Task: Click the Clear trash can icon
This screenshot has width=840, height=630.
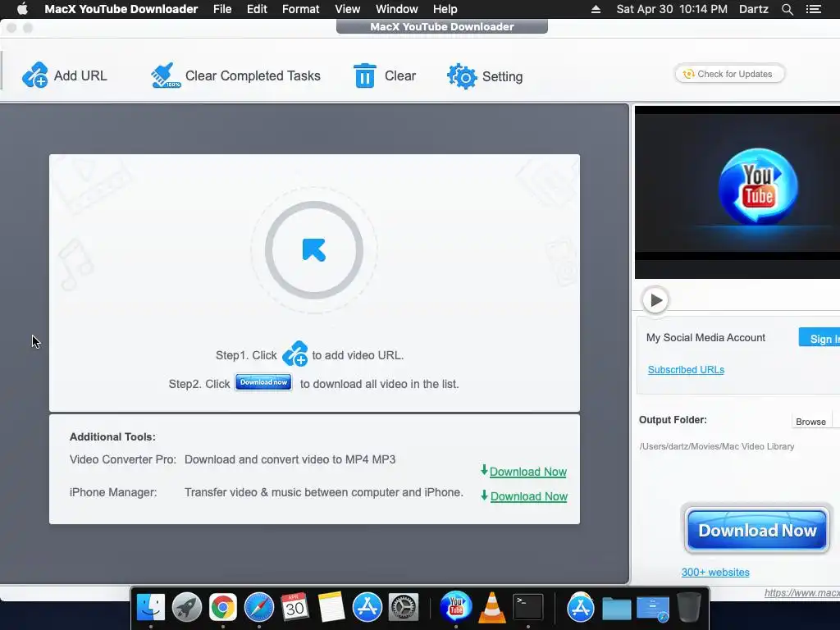Action: pyautogui.click(x=365, y=75)
